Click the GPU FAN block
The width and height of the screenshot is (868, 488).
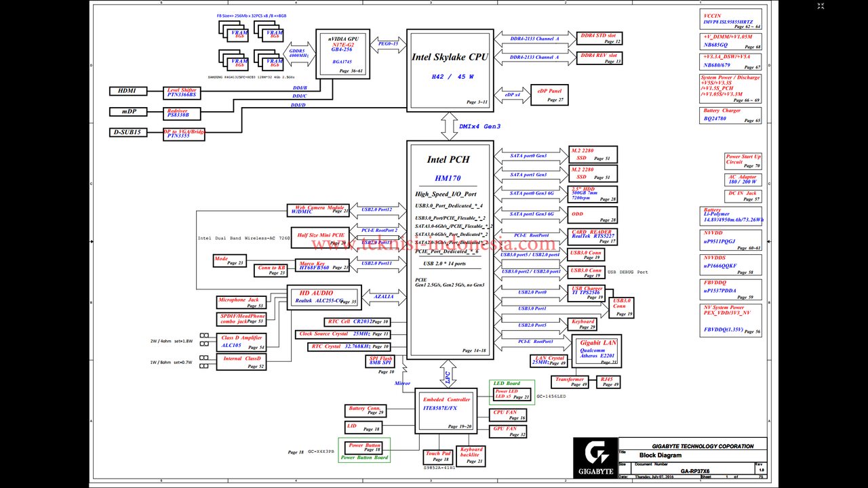508,431
